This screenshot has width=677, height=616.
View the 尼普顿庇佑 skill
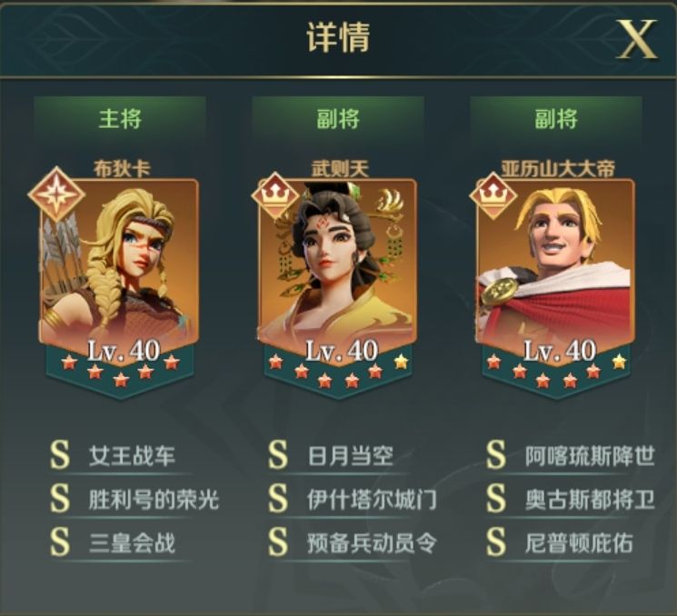coord(579,543)
